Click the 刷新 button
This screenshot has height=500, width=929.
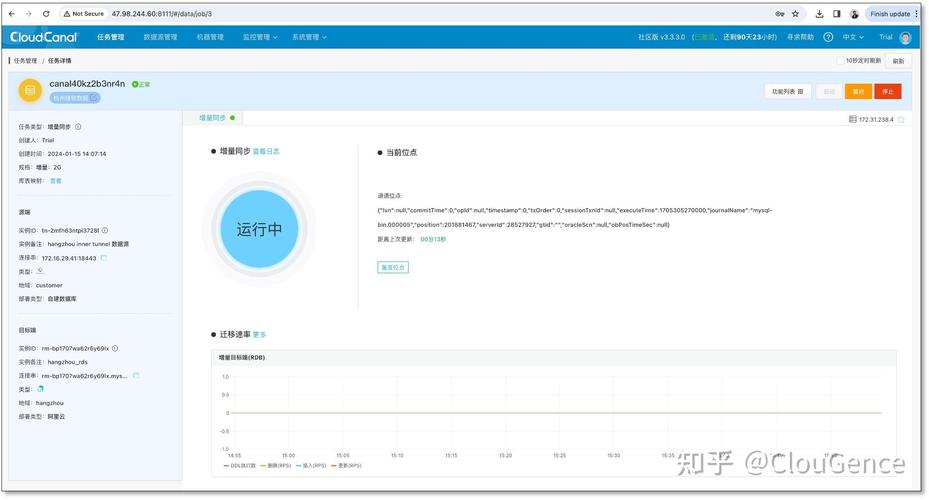(x=898, y=61)
